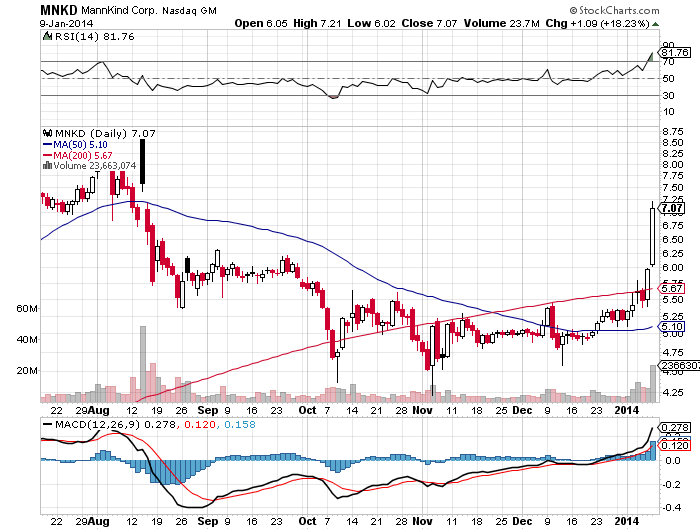Click the StockCharts.com copyright label

pyautogui.click(x=614, y=10)
